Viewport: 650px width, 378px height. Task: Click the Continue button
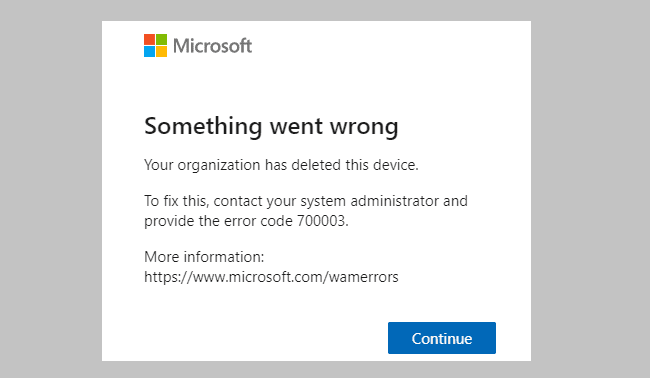[441, 338]
